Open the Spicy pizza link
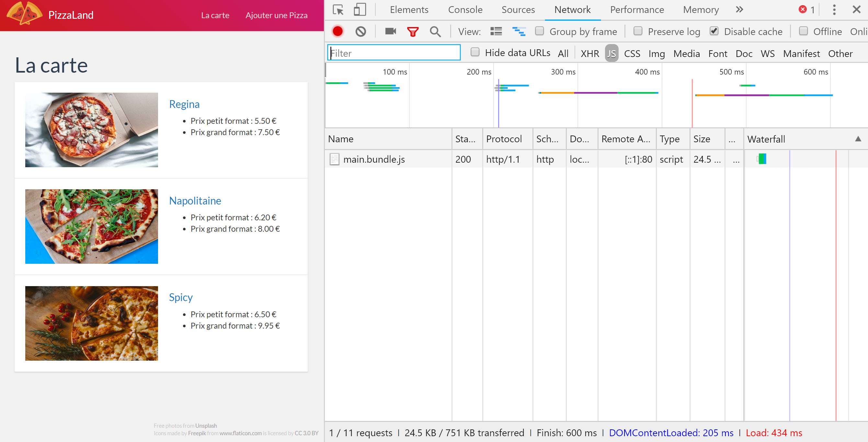The image size is (868, 442). pyautogui.click(x=181, y=297)
